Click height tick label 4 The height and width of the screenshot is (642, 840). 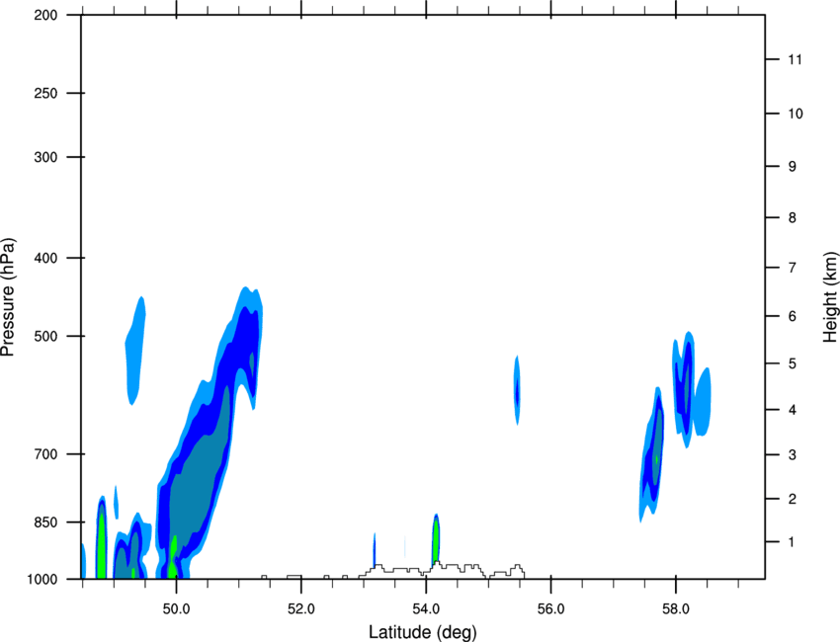click(793, 410)
